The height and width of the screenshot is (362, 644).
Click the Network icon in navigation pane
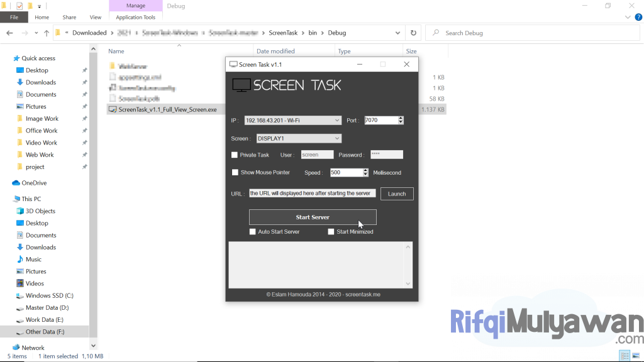(16, 348)
